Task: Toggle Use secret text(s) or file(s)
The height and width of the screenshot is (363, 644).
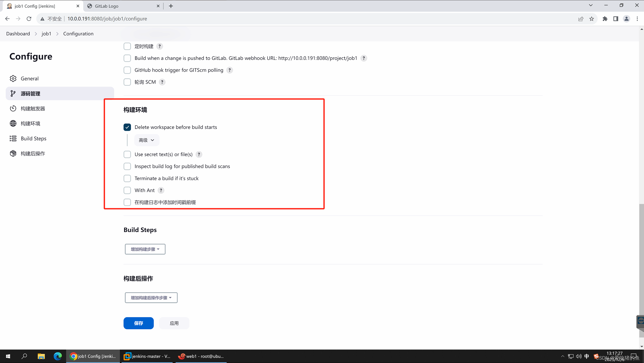Action: pyautogui.click(x=127, y=154)
